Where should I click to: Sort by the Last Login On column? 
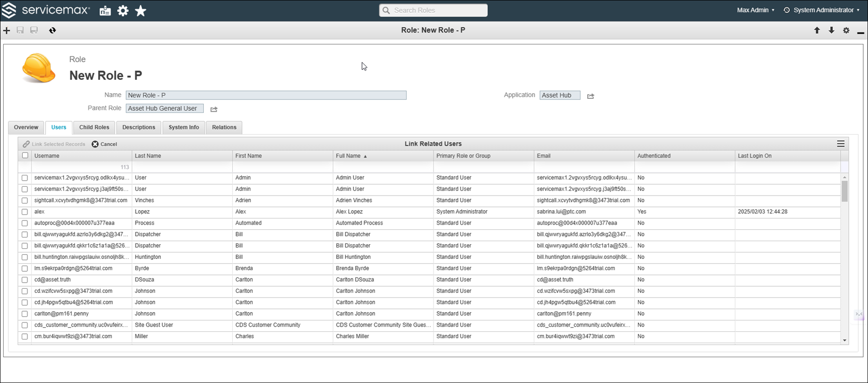coord(788,156)
